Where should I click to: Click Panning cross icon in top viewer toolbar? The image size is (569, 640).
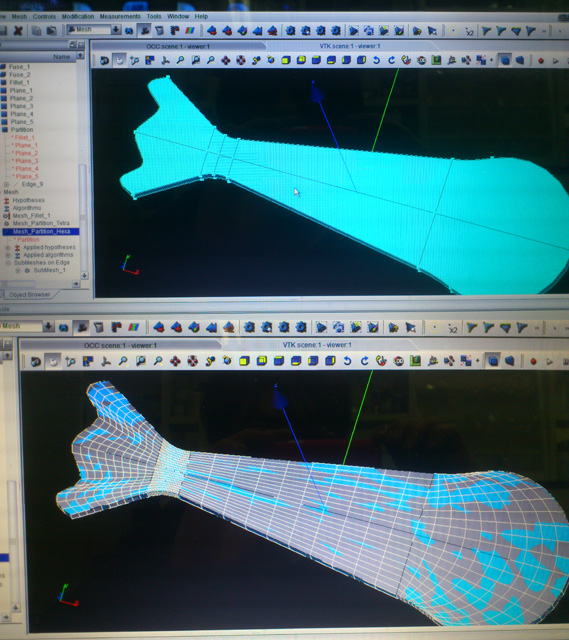coord(225,60)
